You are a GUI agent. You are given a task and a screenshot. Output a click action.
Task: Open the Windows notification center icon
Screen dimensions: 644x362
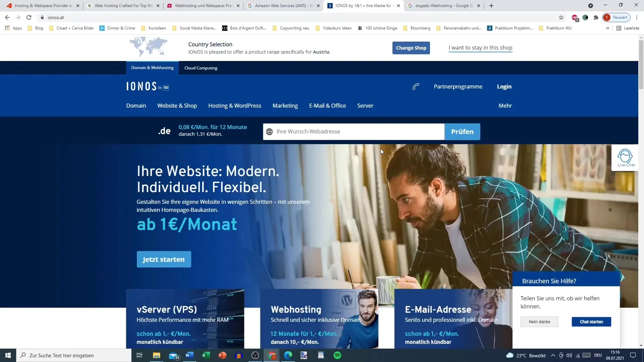coord(633,355)
